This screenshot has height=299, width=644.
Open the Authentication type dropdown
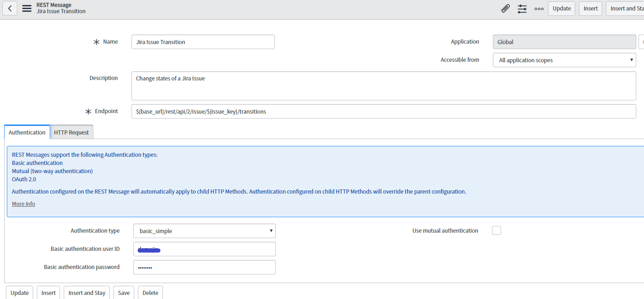[x=204, y=231]
